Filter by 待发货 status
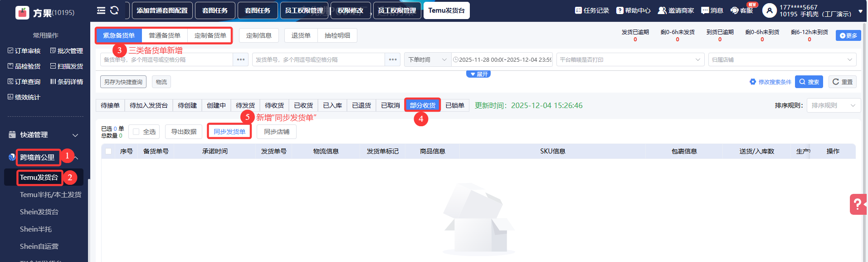Screen dimensions: 868x262 point(245,105)
